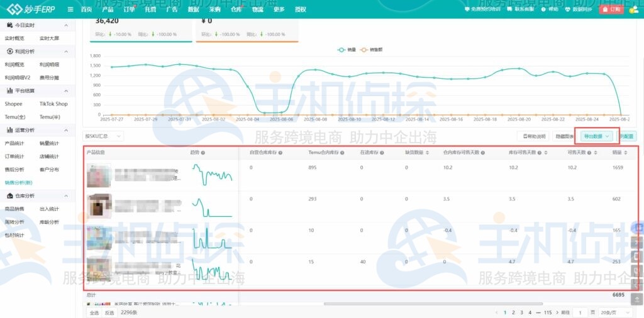Click the 隐藏图表 button
Image resolution: width=644 pixels, height=318 pixels.
564,136
